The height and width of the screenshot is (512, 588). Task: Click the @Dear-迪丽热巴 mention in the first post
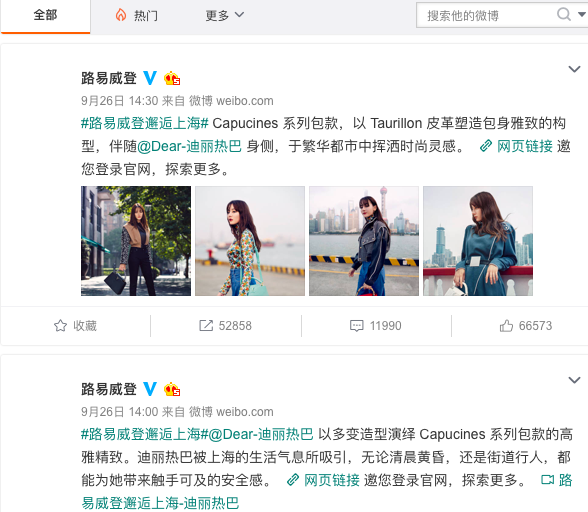(189, 146)
